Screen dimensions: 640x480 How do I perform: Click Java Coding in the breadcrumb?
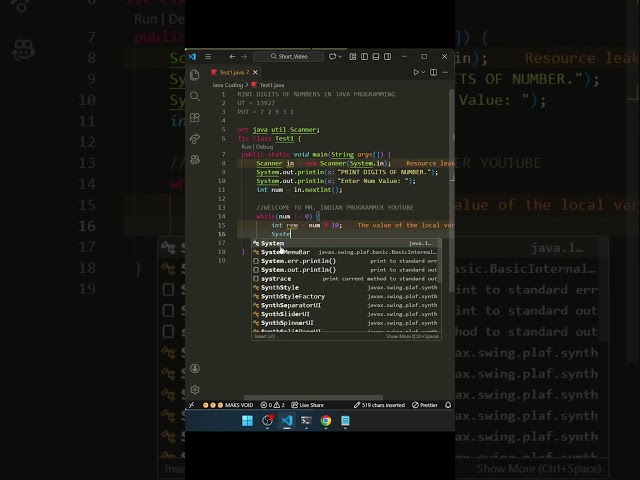[x=227, y=85]
